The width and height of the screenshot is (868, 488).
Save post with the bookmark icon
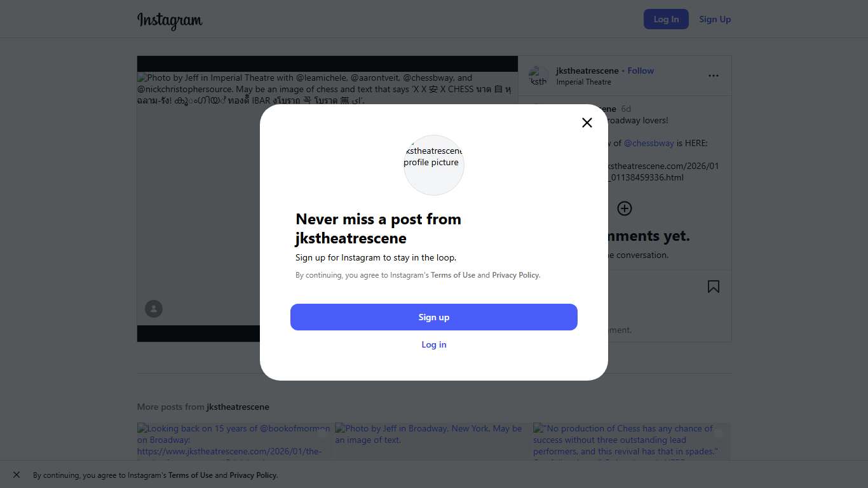pos(713,287)
